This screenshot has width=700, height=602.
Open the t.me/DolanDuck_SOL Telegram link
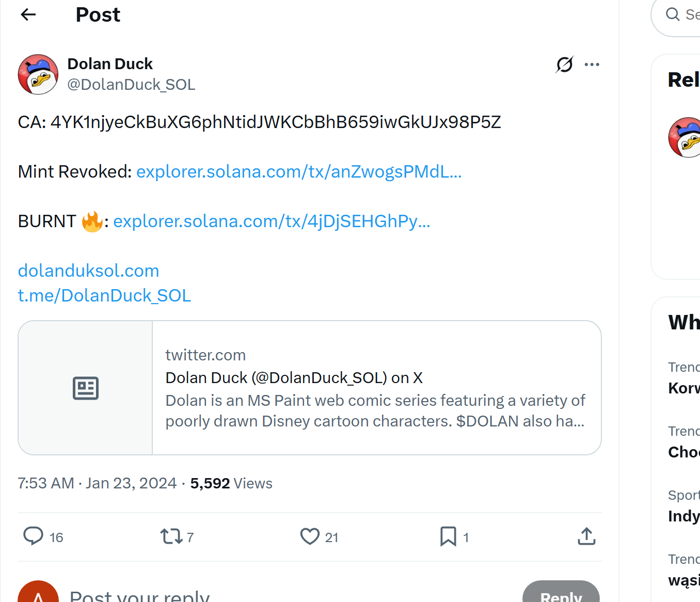104,295
